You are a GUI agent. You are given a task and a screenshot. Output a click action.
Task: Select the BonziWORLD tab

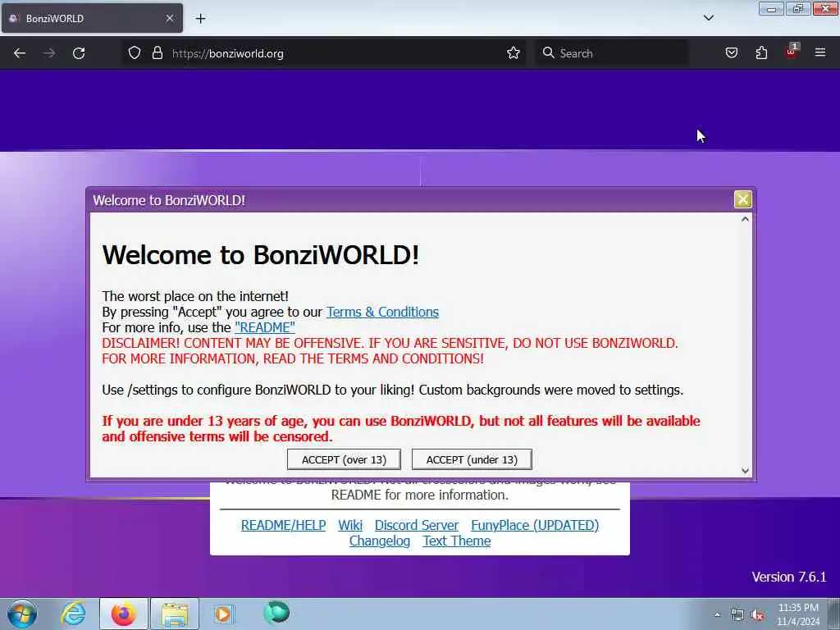(x=92, y=18)
